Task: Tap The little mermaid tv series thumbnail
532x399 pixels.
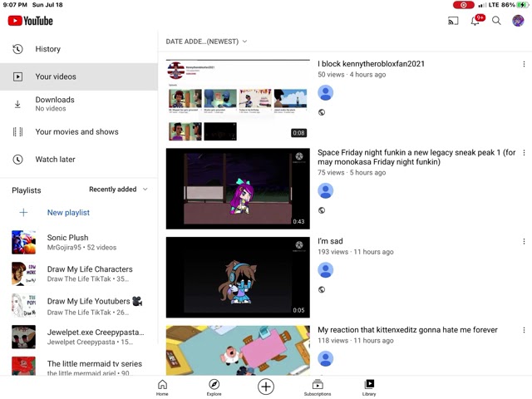Action: (24, 366)
